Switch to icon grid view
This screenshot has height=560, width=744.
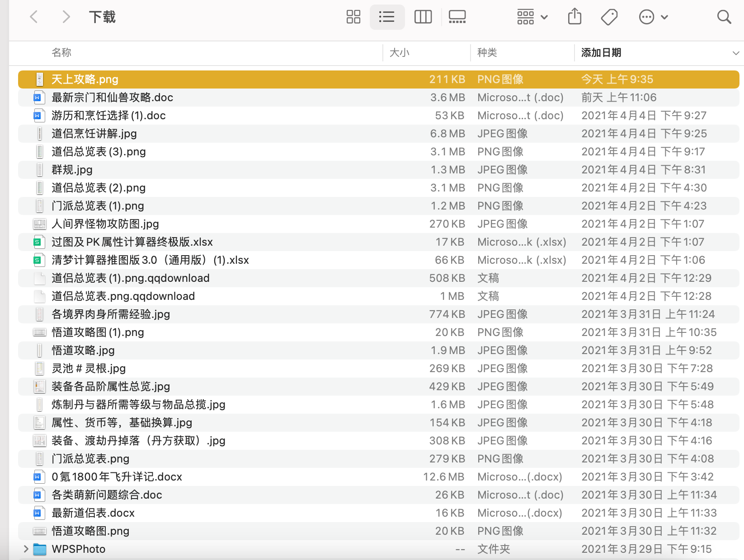tap(353, 17)
